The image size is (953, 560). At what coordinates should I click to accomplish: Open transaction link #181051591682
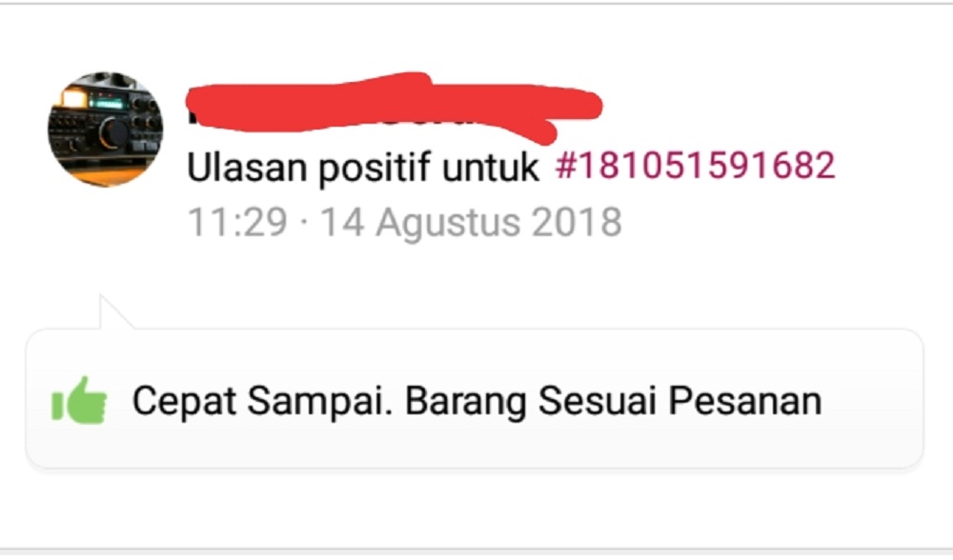(x=696, y=165)
